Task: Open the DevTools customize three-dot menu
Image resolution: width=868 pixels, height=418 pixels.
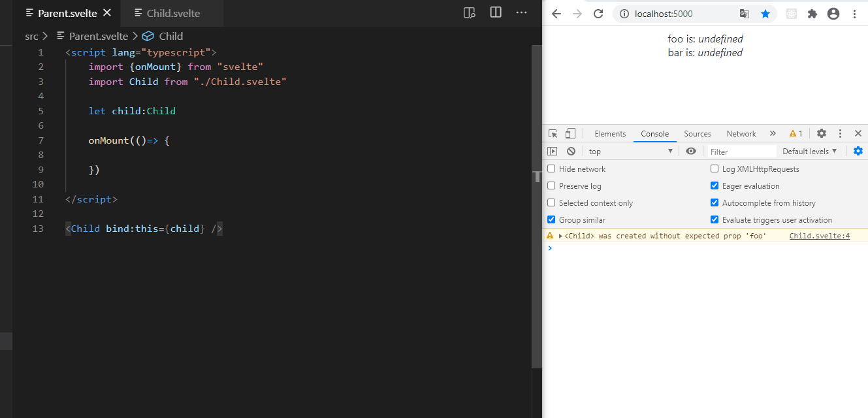Action: click(841, 133)
